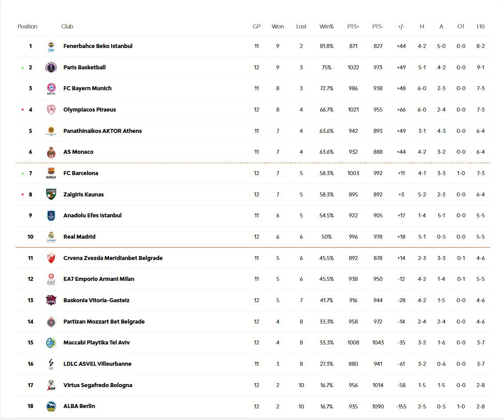The width and height of the screenshot is (504, 420).
Task: Click the +/- column header
Action: tap(401, 27)
